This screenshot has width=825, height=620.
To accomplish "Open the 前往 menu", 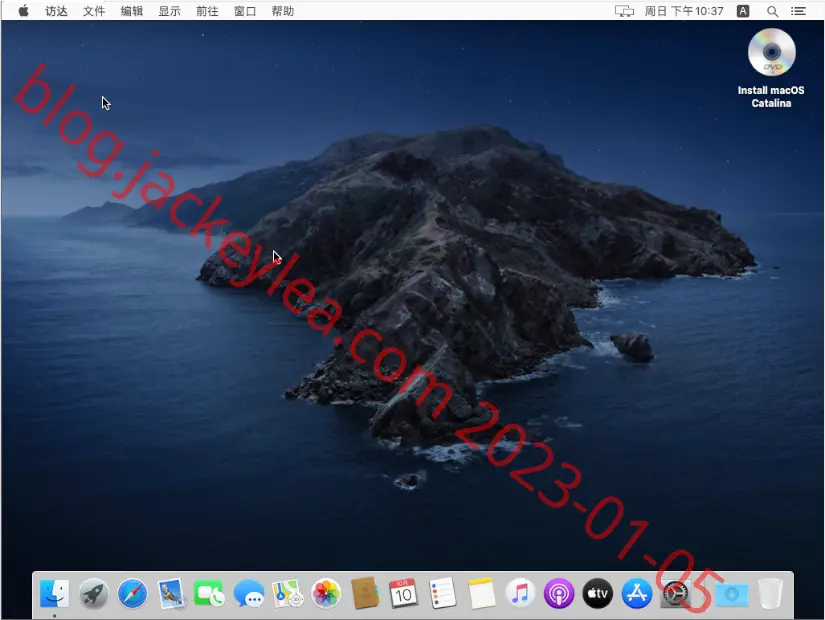I will pyautogui.click(x=207, y=11).
